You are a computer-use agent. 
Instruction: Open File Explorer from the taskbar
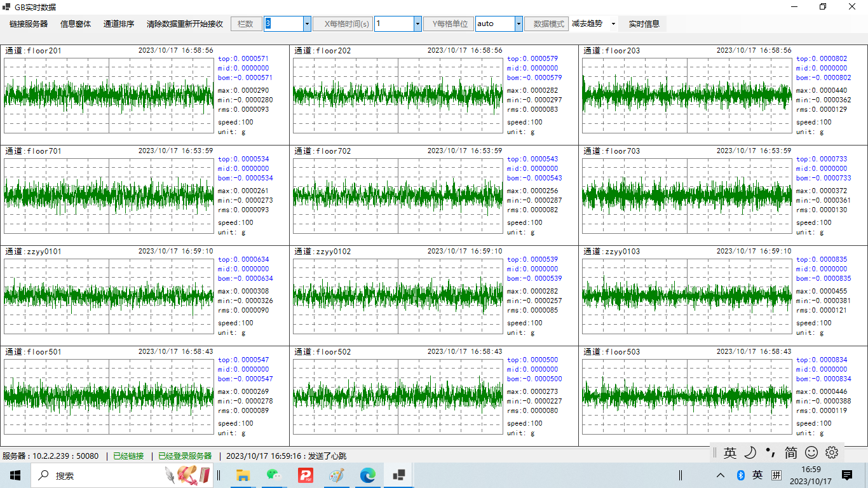pos(243,475)
